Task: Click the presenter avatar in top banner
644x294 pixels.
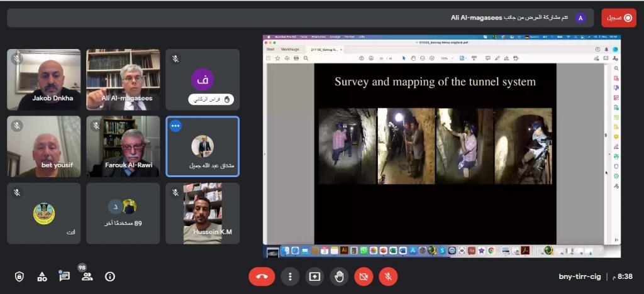Action: tap(580, 18)
